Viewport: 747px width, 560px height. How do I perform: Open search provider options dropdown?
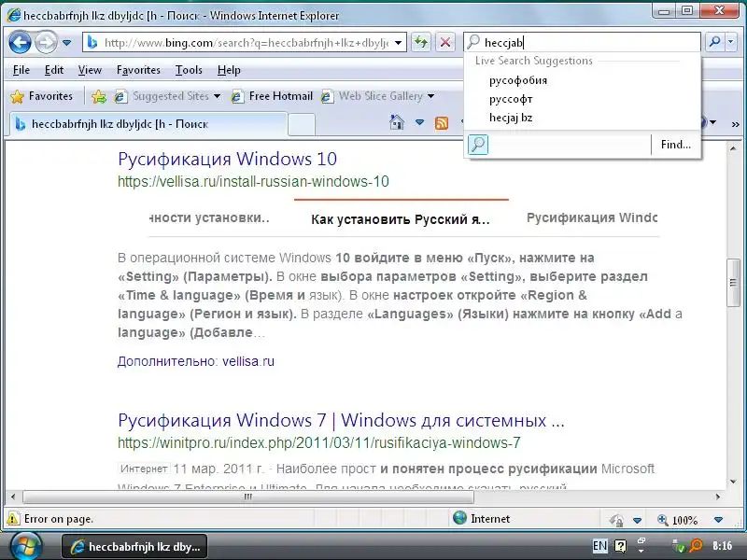(x=731, y=42)
